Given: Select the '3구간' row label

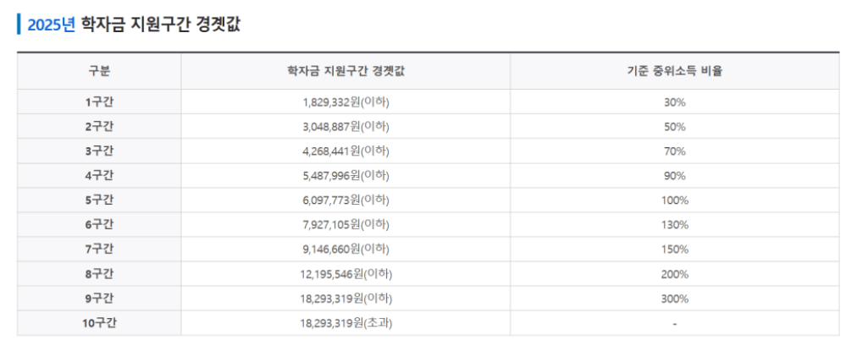Looking at the screenshot, I should coord(99,151).
